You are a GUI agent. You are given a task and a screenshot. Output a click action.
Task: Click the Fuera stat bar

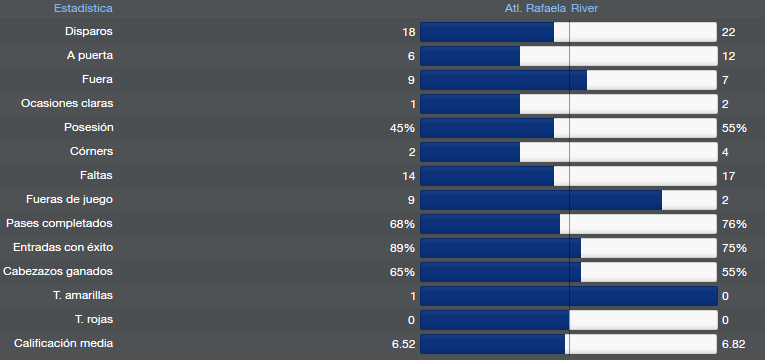click(568, 80)
